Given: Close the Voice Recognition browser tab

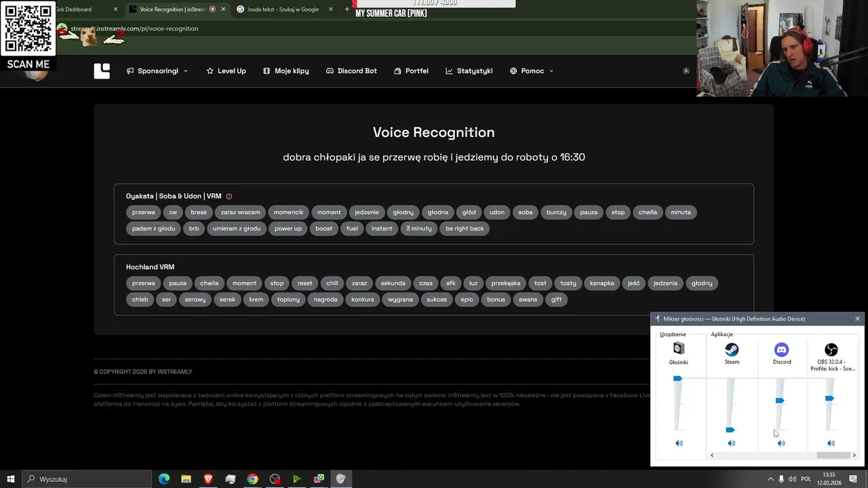Looking at the screenshot, I should 223,9.
